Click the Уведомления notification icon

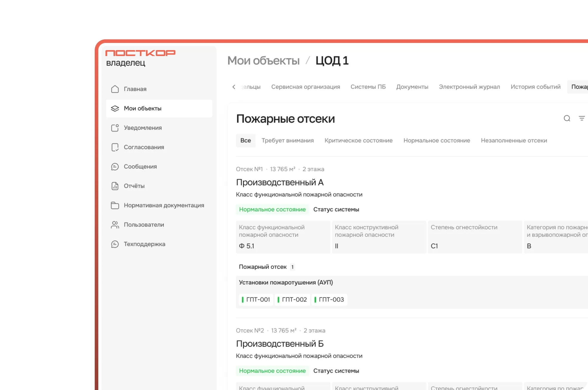point(115,128)
